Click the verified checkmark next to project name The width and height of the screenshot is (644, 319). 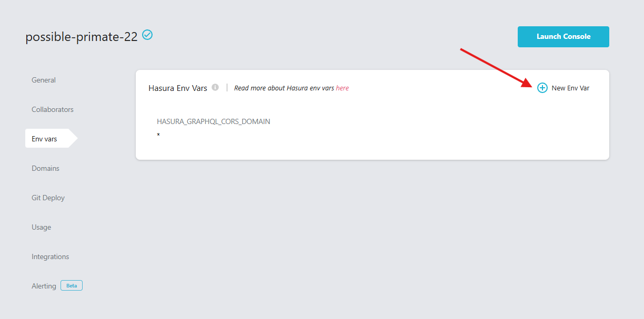point(147,35)
